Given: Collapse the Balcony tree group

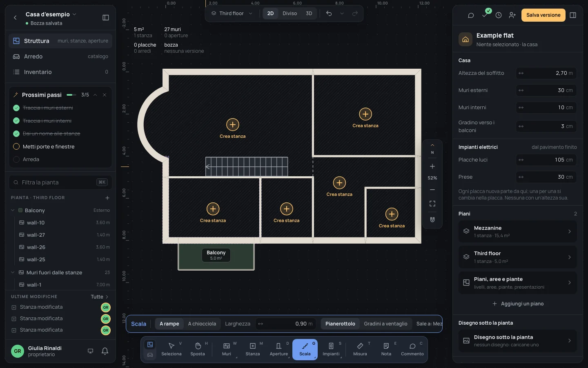Looking at the screenshot, I should pos(13,211).
